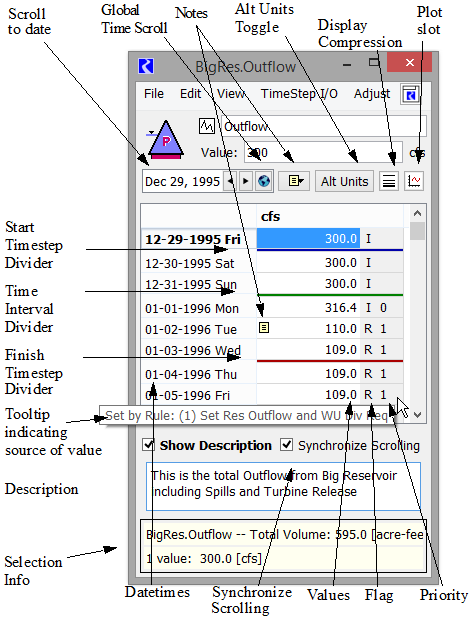
Task: Click the Global Time Scroll globe icon
Action: pos(264,181)
